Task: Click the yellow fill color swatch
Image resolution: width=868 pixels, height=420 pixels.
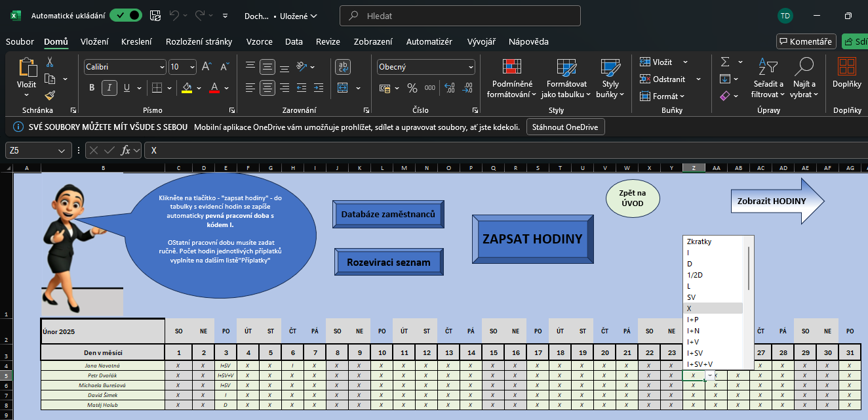Action: pos(187,88)
